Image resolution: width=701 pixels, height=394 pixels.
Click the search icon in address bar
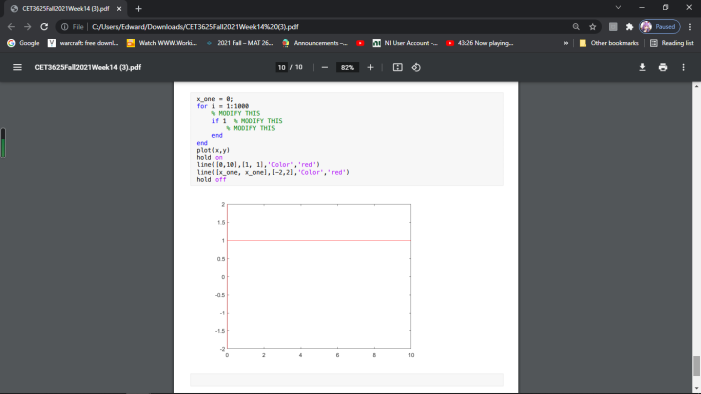point(576,27)
